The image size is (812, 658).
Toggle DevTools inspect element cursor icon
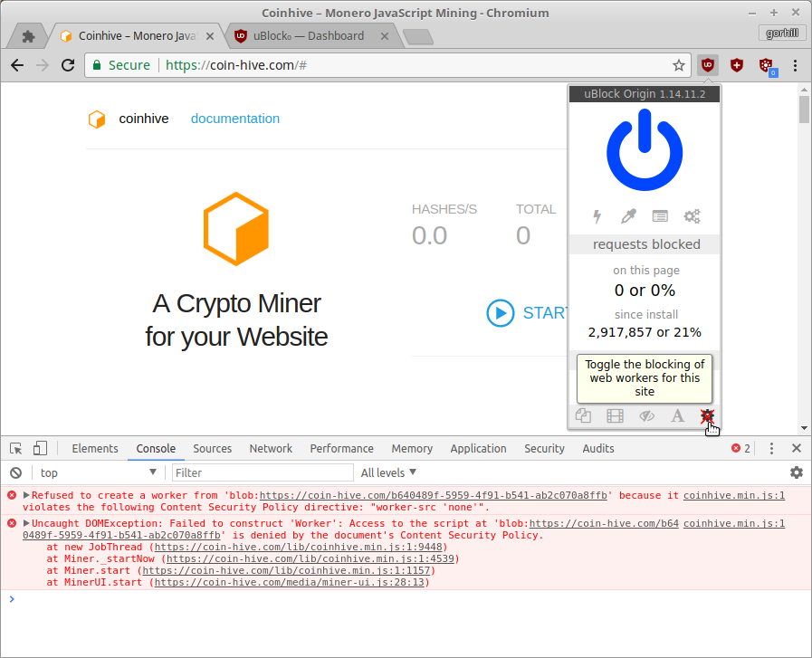pos(16,448)
